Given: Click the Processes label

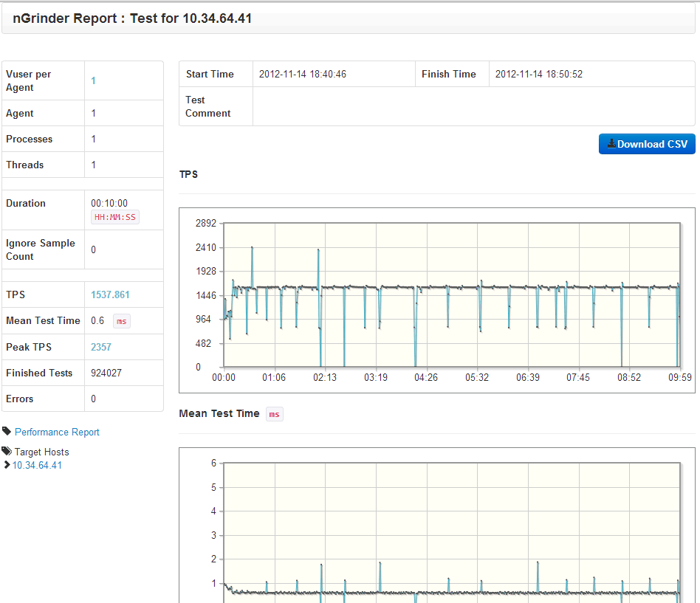Looking at the screenshot, I should (x=29, y=139).
